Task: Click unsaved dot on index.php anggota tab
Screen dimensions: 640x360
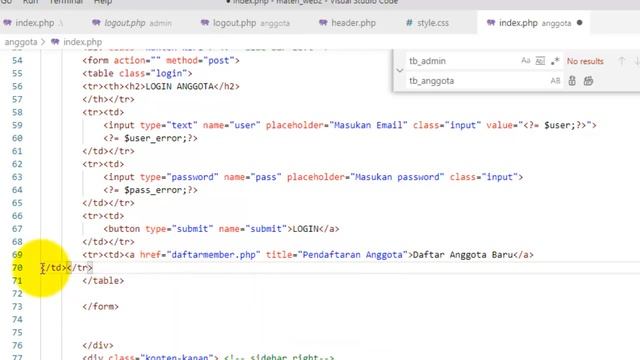Action: pyautogui.click(x=580, y=23)
